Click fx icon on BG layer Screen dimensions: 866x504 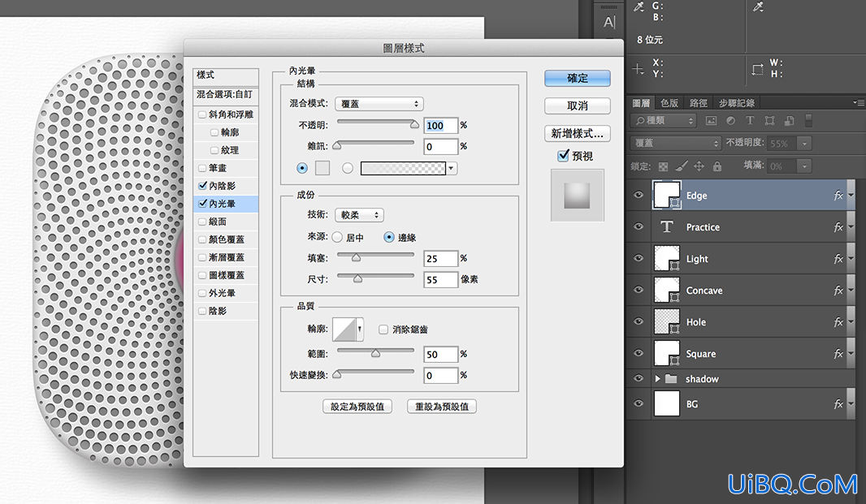[x=838, y=404]
